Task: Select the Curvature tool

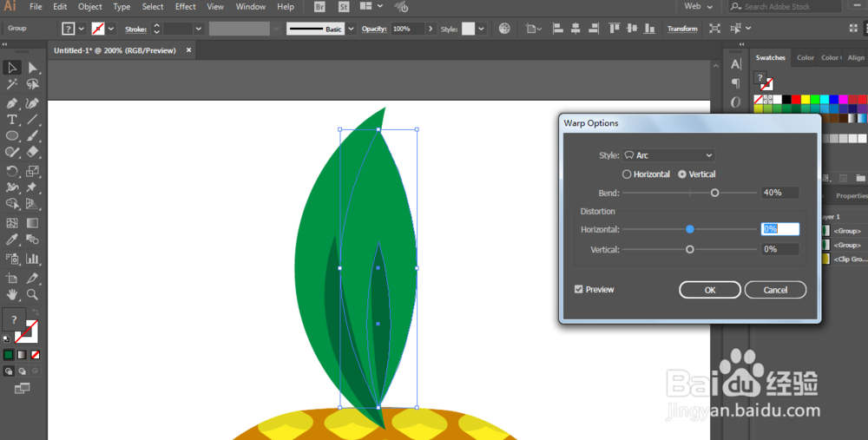Action: (x=33, y=103)
